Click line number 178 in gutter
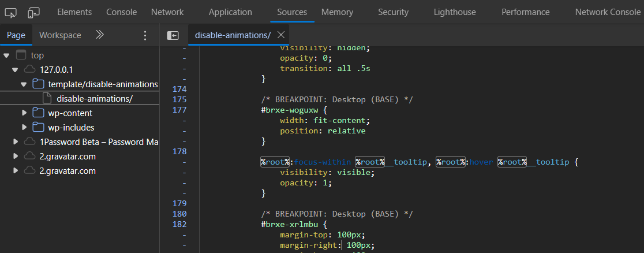 click(179, 151)
